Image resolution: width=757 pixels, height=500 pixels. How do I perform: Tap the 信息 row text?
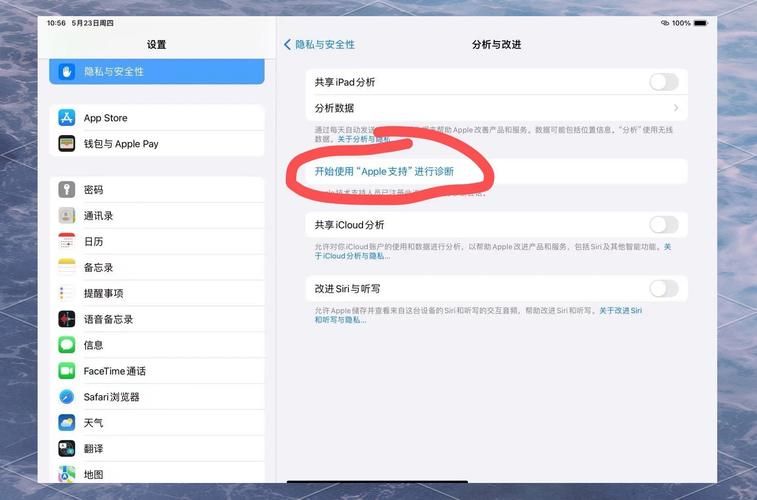coord(93,345)
